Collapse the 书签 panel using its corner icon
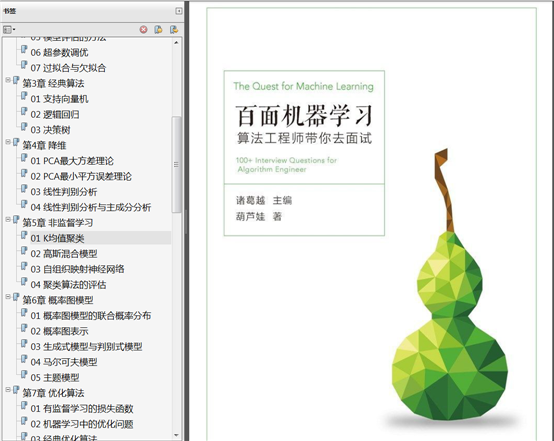This screenshot has height=441, width=554. (x=179, y=11)
